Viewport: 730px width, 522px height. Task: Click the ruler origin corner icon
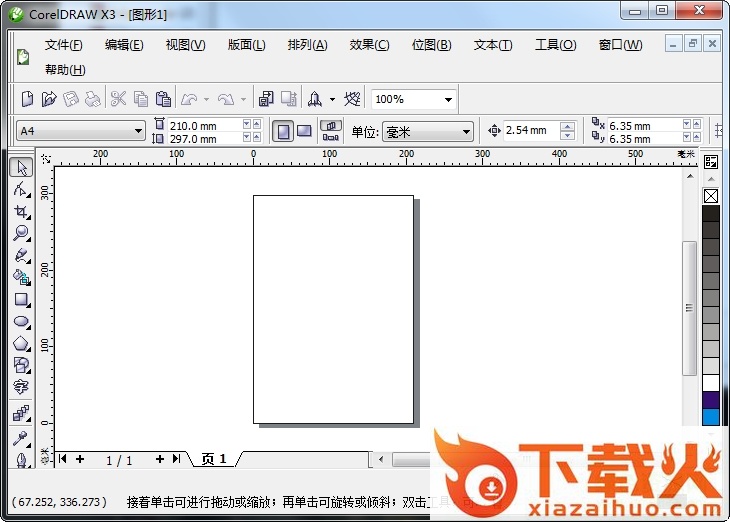tap(46, 159)
